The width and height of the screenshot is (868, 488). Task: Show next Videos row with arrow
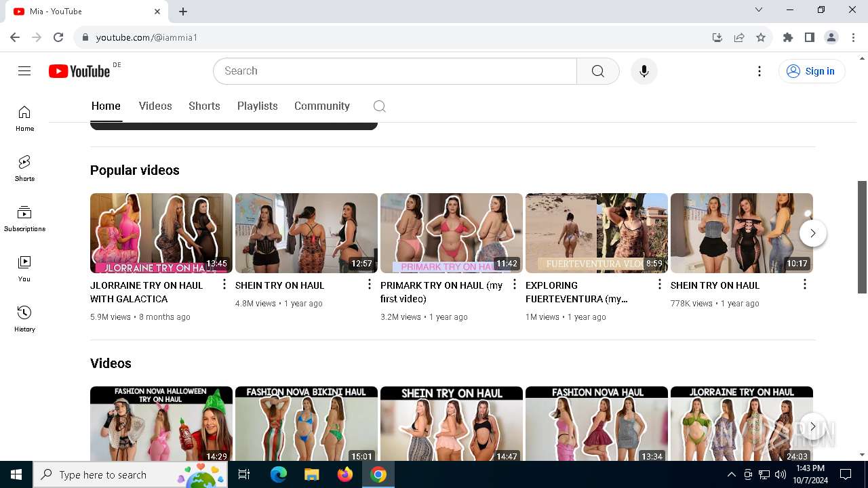812,426
